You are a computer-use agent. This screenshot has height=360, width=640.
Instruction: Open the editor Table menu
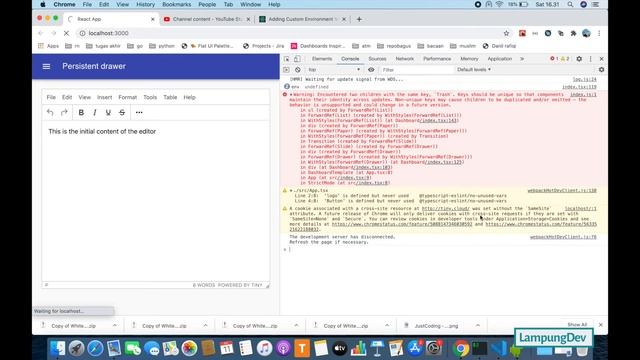click(x=170, y=97)
